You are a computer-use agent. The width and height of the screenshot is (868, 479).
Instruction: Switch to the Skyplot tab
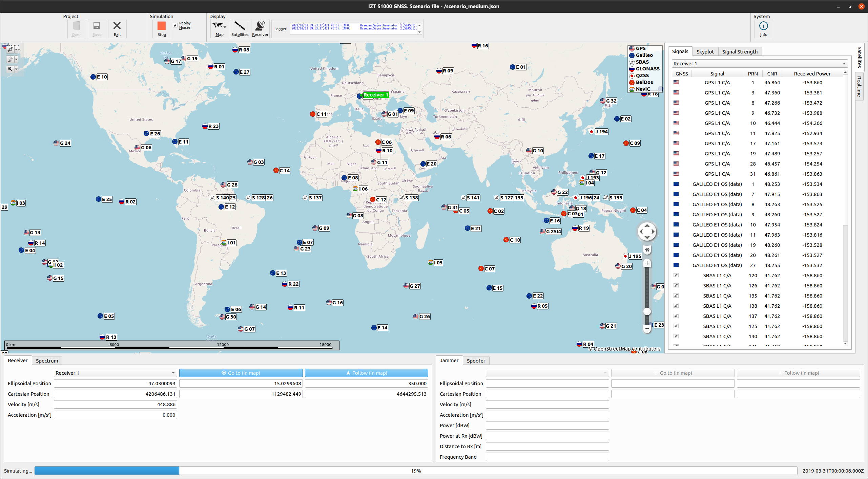click(705, 52)
